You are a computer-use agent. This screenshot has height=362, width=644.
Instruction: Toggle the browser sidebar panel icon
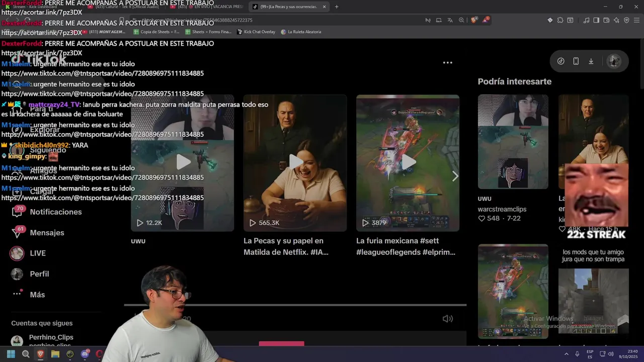(596, 20)
